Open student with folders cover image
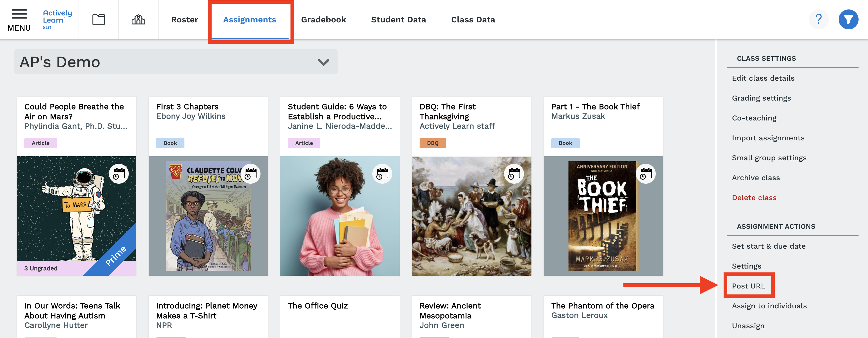The height and width of the screenshot is (338, 868). [x=340, y=216]
